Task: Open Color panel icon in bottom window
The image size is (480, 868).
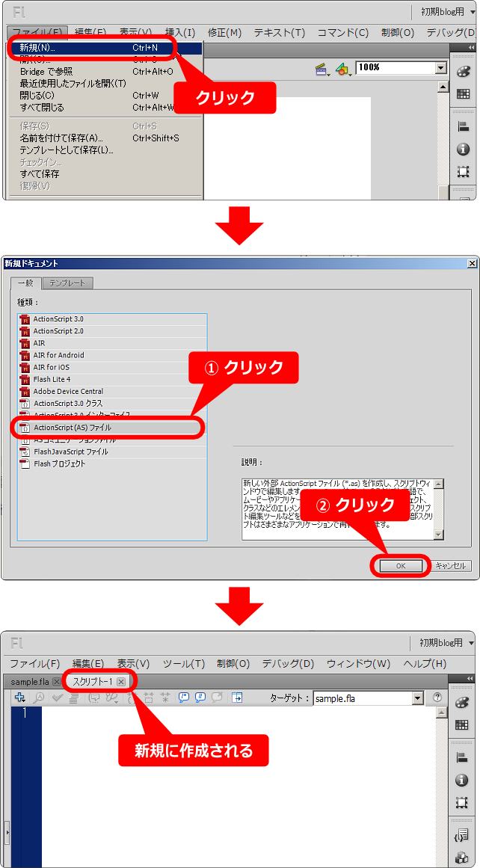Action: point(462,703)
